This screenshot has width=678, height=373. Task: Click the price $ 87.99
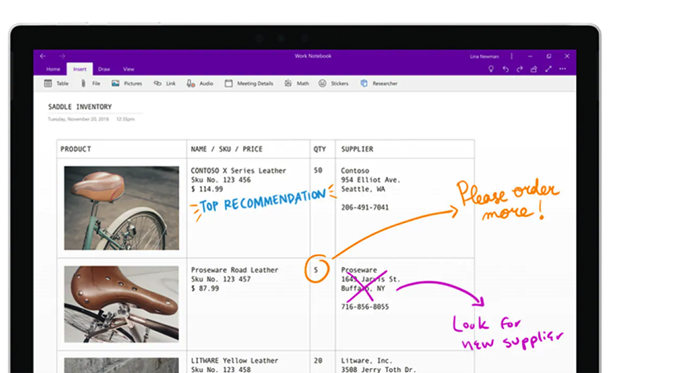pos(205,288)
